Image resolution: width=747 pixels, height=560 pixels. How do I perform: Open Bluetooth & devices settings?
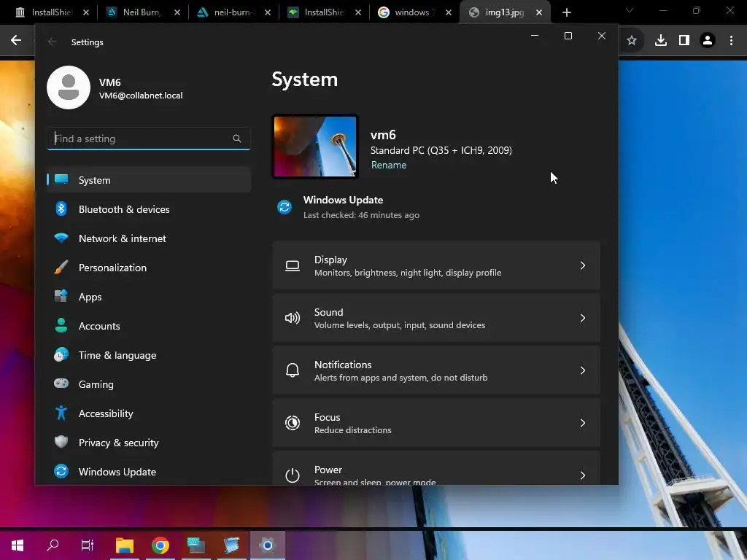(x=149, y=209)
